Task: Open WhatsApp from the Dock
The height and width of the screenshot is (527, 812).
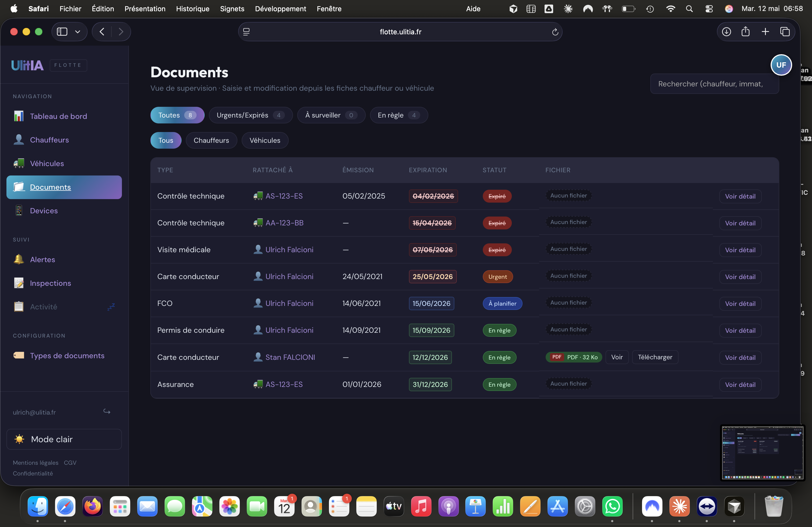Action: click(612, 507)
